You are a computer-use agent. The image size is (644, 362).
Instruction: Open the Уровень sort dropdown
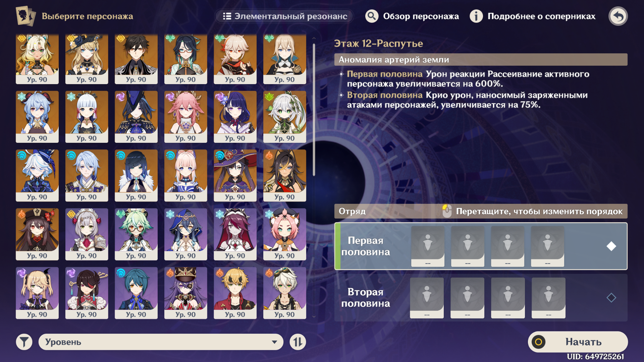(161, 342)
